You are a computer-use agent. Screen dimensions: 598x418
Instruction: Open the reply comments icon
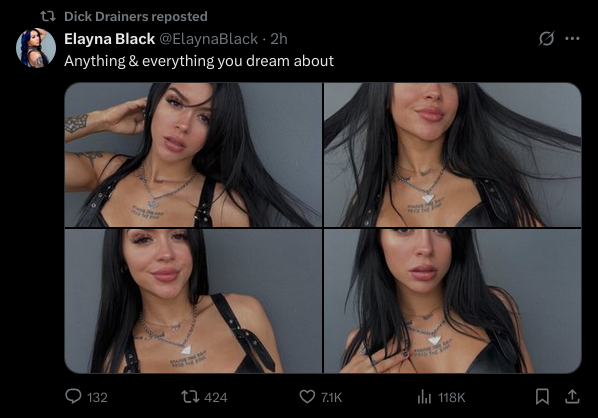(x=73, y=397)
